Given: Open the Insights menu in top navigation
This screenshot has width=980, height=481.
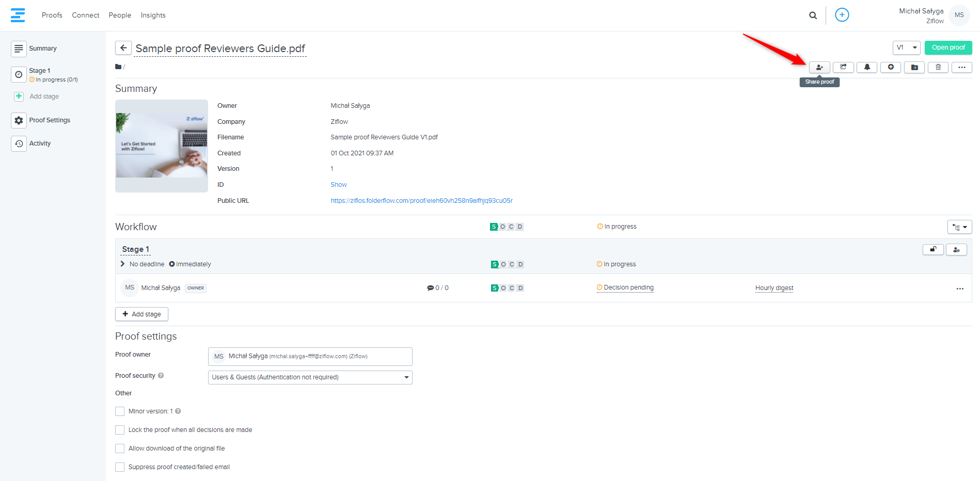Looking at the screenshot, I should click(x=153, y=15).
